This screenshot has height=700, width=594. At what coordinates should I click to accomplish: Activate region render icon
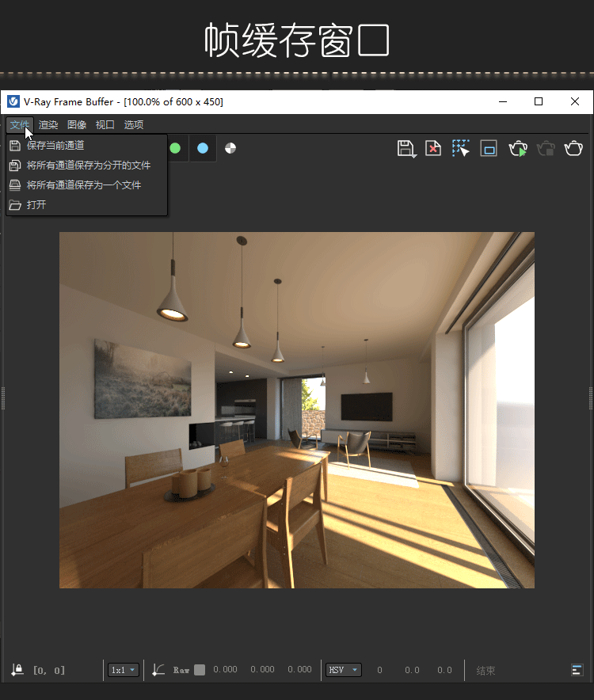489,149
